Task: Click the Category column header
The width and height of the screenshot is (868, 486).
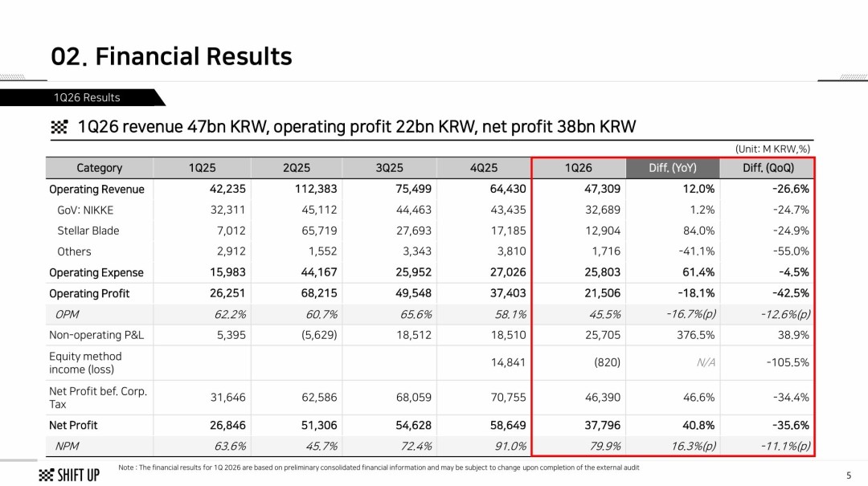Action: pos(99,168)
